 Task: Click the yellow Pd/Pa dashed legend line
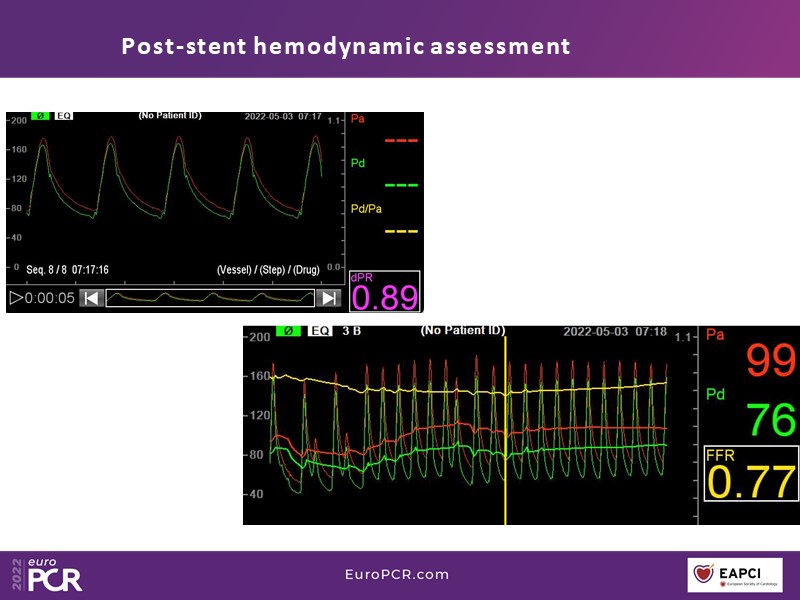[400, 231]
